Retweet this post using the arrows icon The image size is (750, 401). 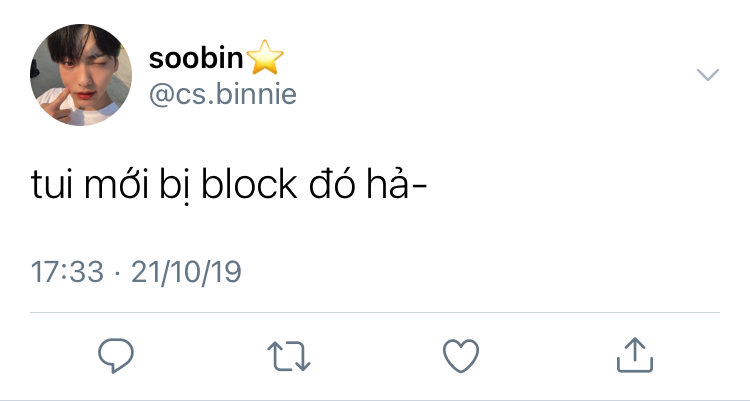(x=290, y=355)
